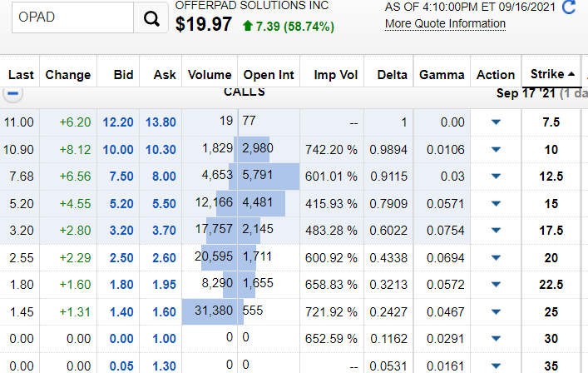This screenshot has height=373, width=588.
Task: Sort by the Change column header
Action: [68, 75]
